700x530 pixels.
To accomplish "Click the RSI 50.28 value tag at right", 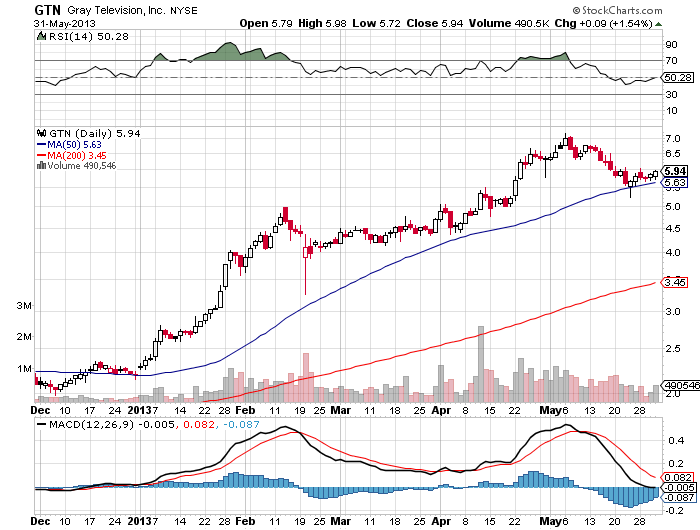I will [x=678, y=78].
